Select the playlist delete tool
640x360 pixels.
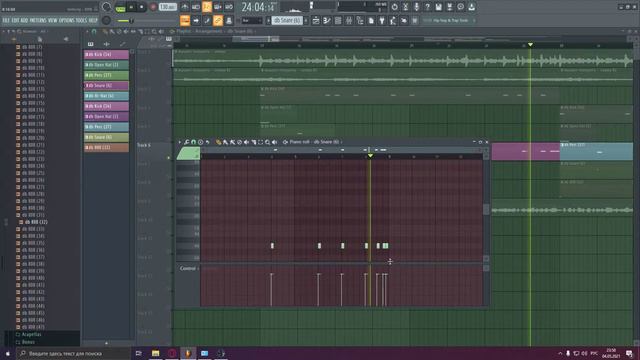click(x=119, y=31)
